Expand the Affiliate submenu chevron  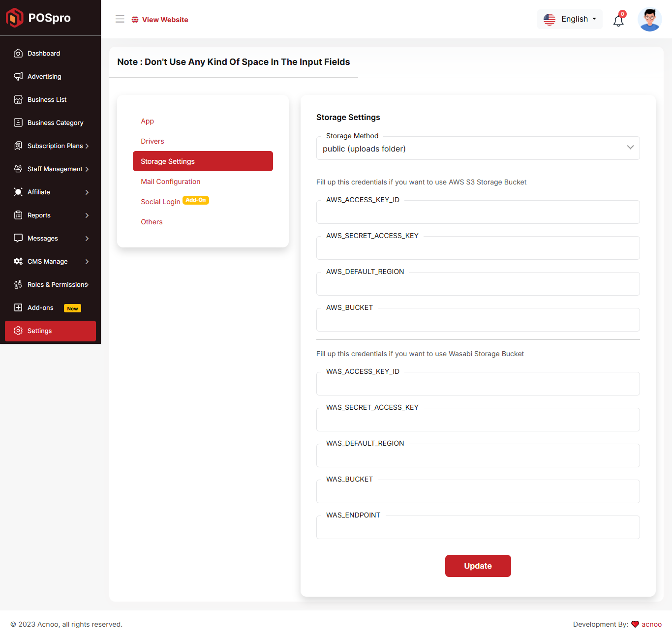click(x=87, y=192)
